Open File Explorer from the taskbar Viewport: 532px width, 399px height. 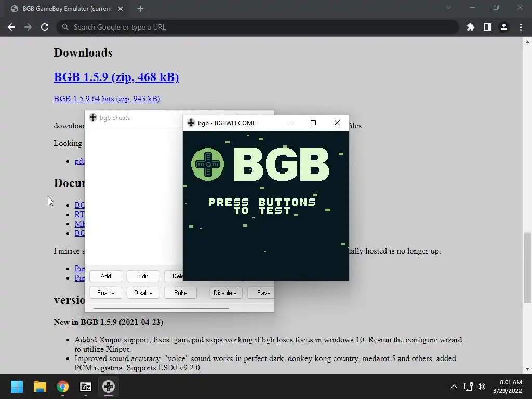point(39,387)
